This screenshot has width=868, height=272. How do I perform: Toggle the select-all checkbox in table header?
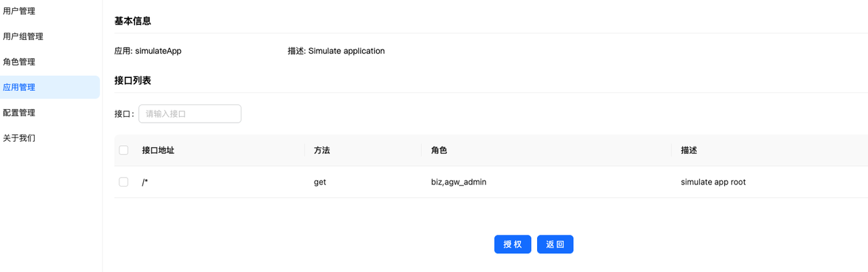[x=123, y=150]
